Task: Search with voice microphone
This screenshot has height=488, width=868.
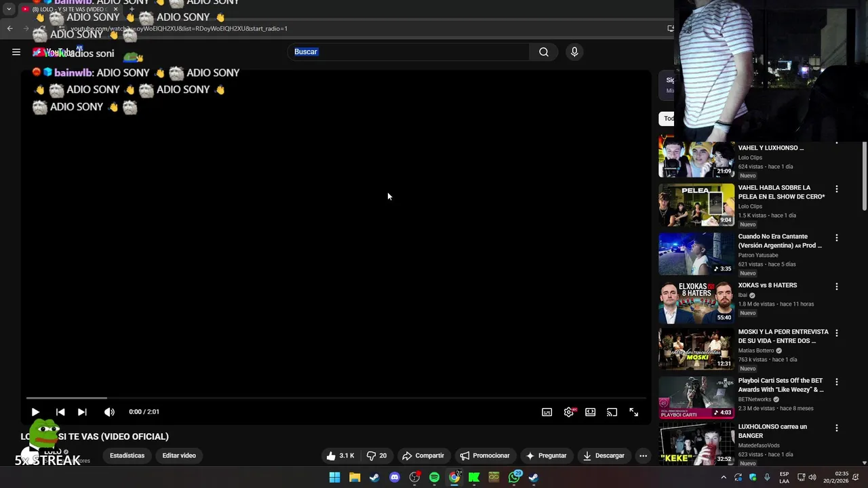Action: [x=574, y=52]
